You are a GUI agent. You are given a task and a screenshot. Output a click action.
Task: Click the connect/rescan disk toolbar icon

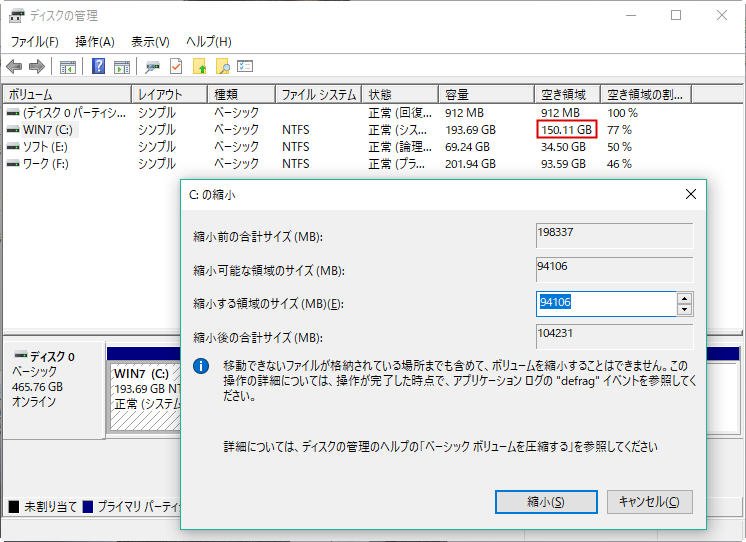(x=152, y=67)
